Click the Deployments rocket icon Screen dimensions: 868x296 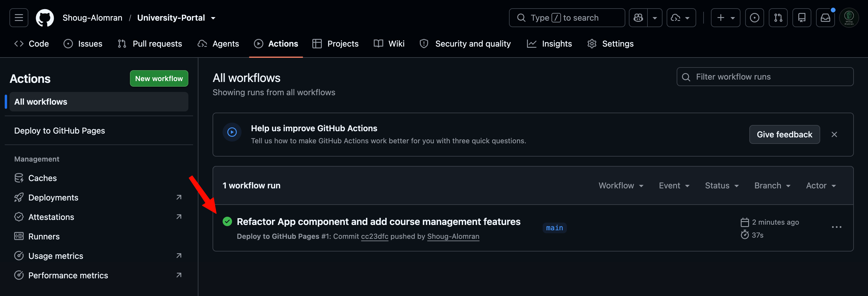click(x=19, y=198)
